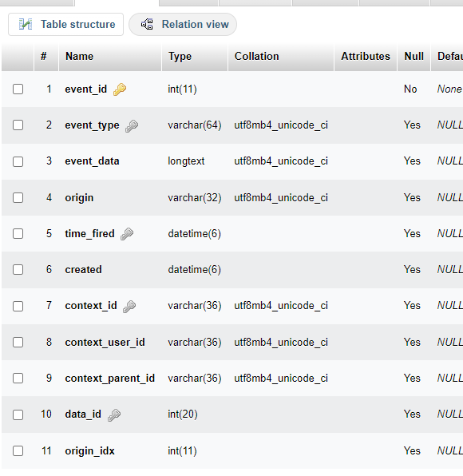
Task: Select the created column name
Action: pos(84,270)
